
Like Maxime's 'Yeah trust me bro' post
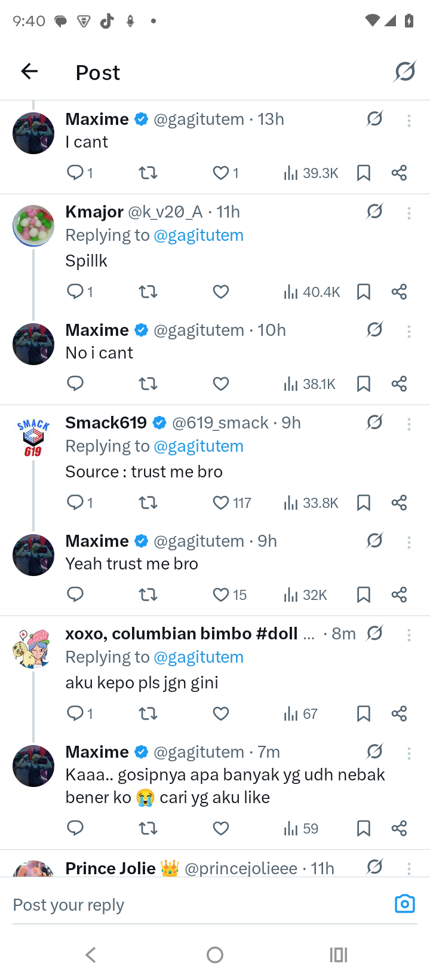[x=221, y=595]
